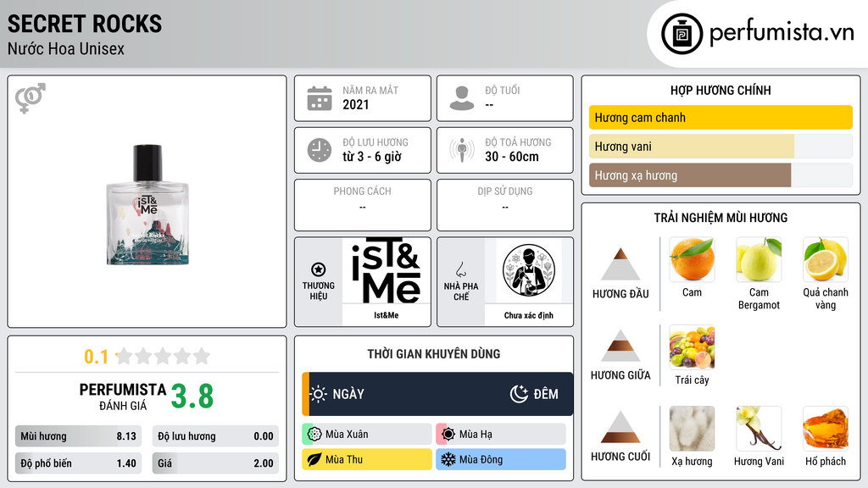Viewport: 868px width, 488px height.
Task: Select the Mùa Xuân season tag
Action: point(367,435)
